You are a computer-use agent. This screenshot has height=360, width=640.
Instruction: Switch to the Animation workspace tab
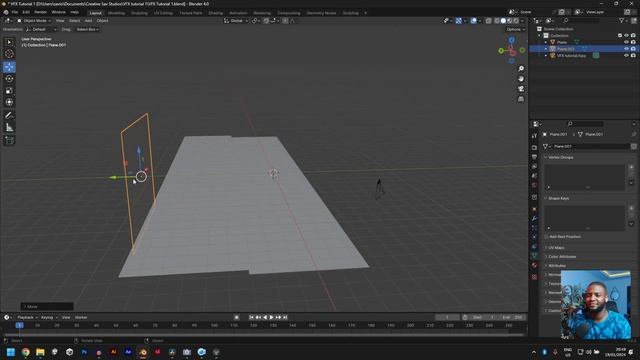(x=238, y=13)
